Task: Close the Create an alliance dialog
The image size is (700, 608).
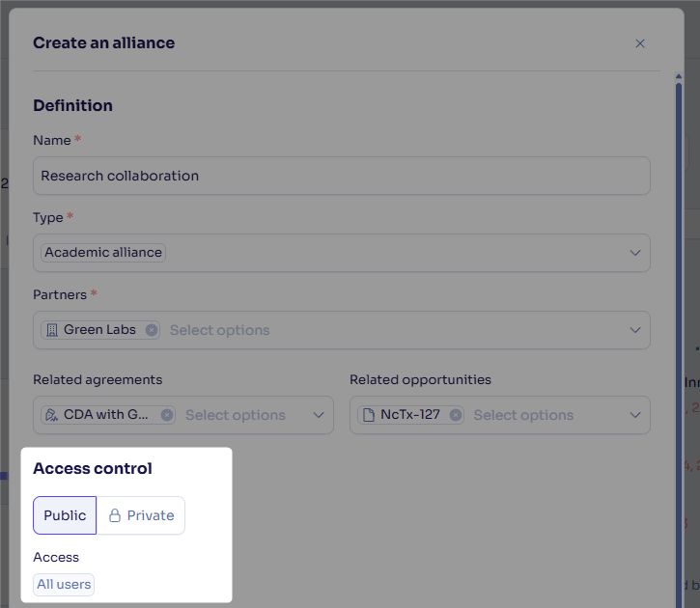Action: coord(640,43)
